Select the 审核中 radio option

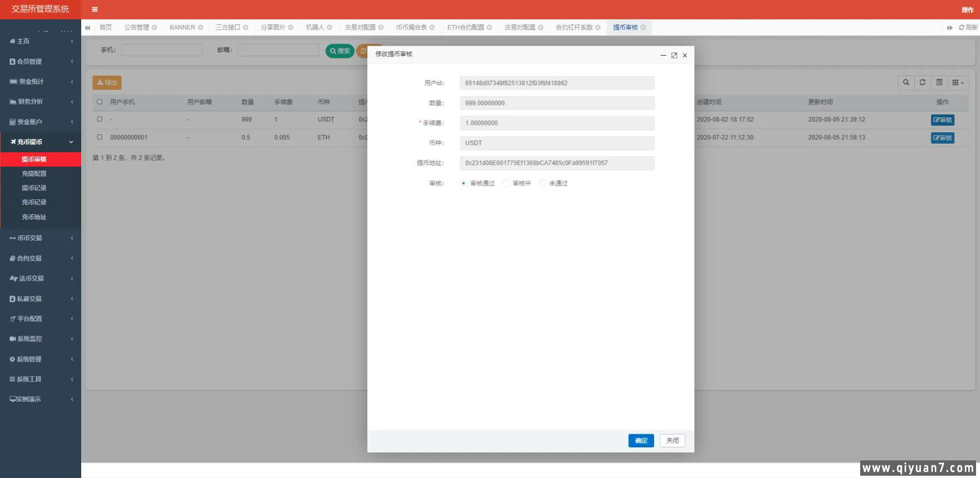[x=506, y=183]
